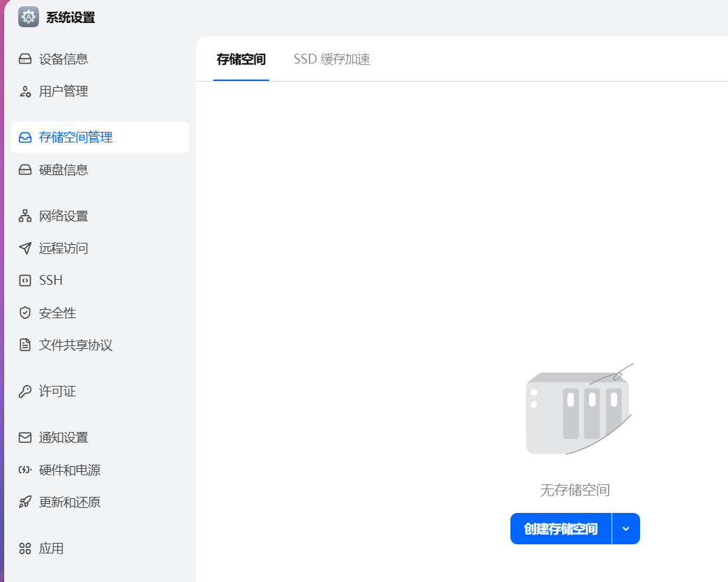Click the file sharing protocol document icon
The width and height of the screenshot is (728, 582).
coord(24,345)
